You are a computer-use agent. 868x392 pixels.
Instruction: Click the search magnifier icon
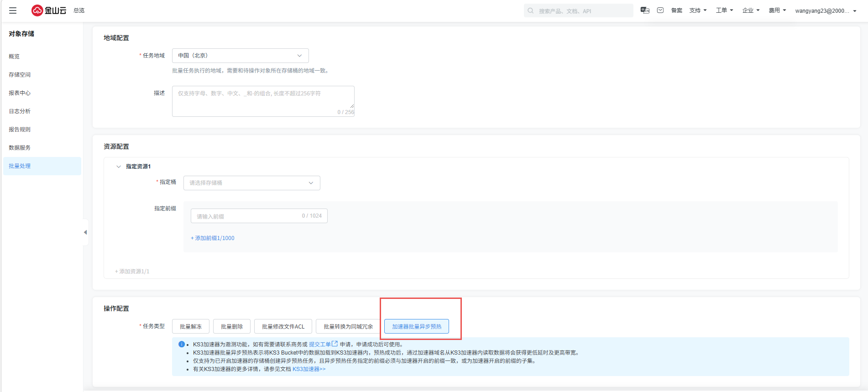coord(531,11)
